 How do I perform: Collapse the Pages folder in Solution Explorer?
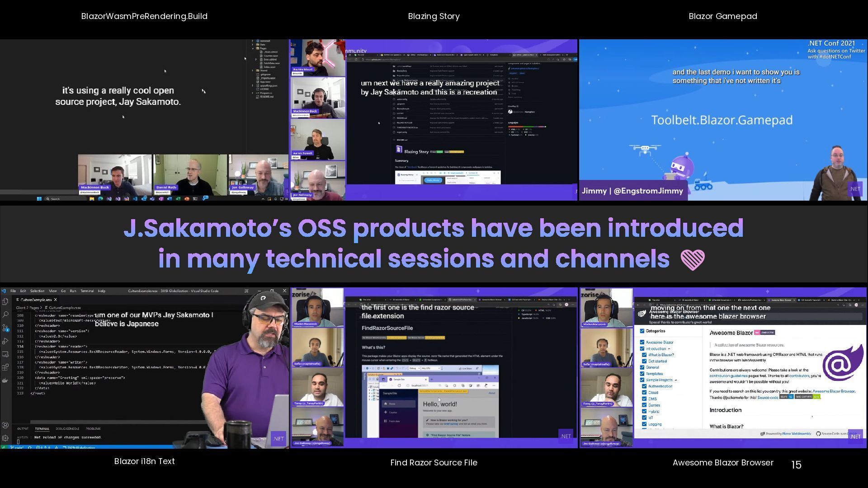pos(253,48)
